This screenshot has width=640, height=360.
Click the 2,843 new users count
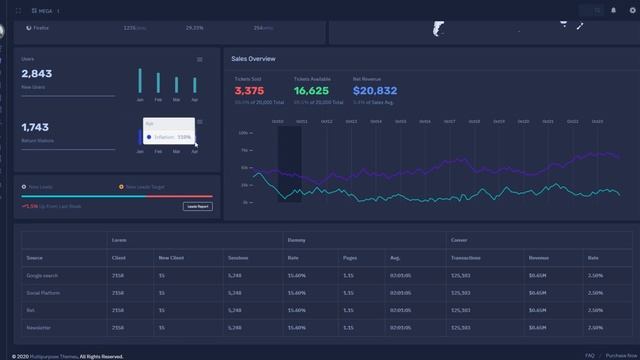(x=37, y=73)
